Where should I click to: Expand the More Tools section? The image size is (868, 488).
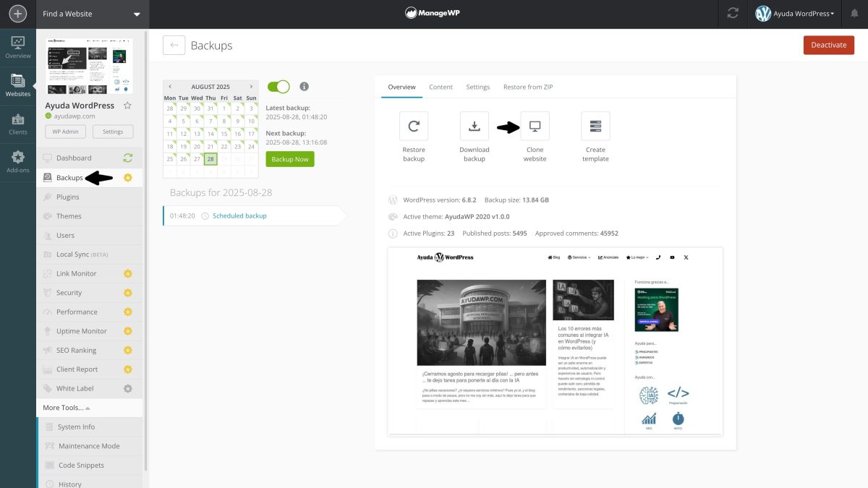tap(64, 407)
